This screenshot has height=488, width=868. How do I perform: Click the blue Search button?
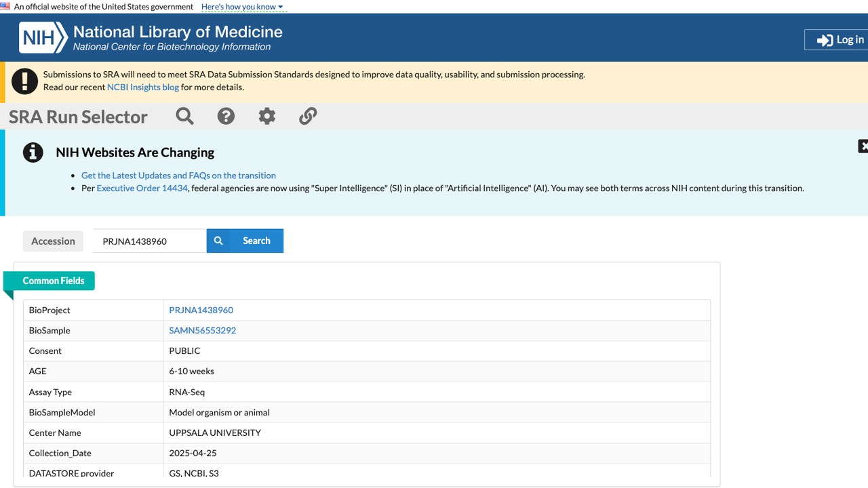tap(245, 241)
